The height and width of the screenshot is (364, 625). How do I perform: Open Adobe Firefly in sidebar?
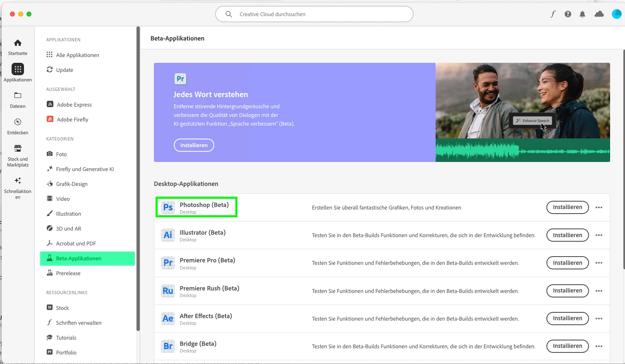(87, 119)
